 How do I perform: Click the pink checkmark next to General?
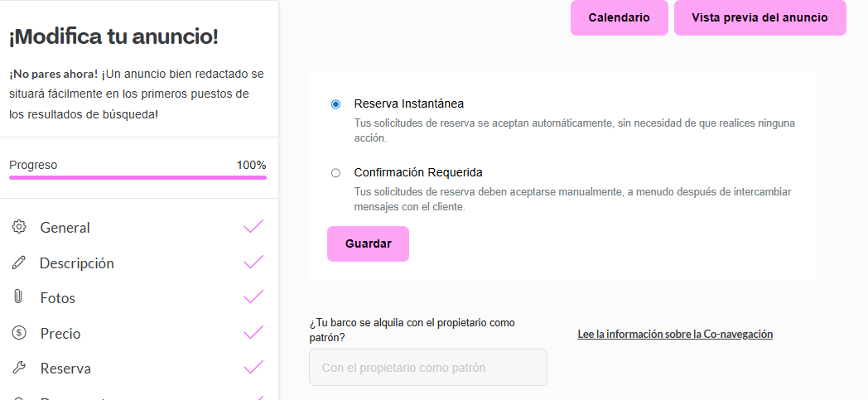(x=253, y=227)
